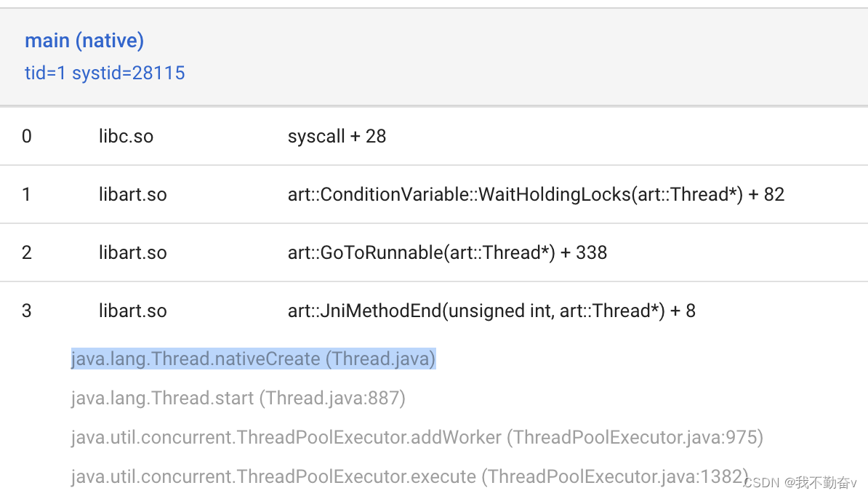Select stack frame number 1
868x496 pixels.
click(x=27, y=194)
